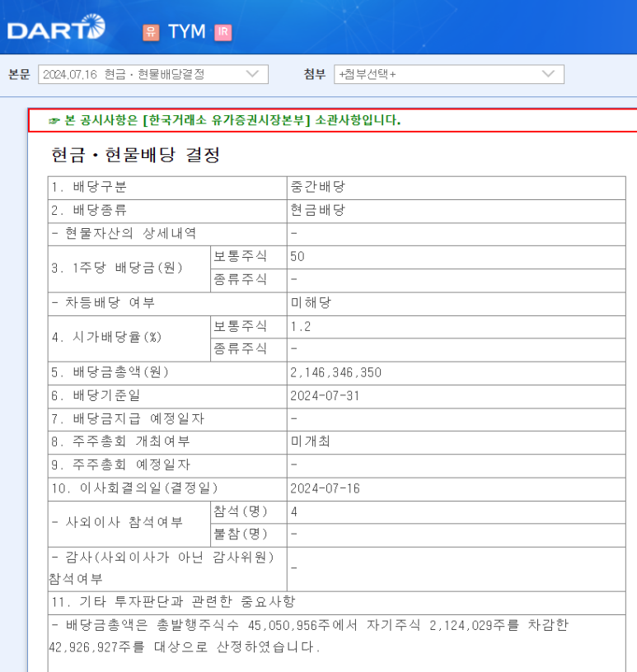Click the orange 유 market badge

[x=151, y=32]
